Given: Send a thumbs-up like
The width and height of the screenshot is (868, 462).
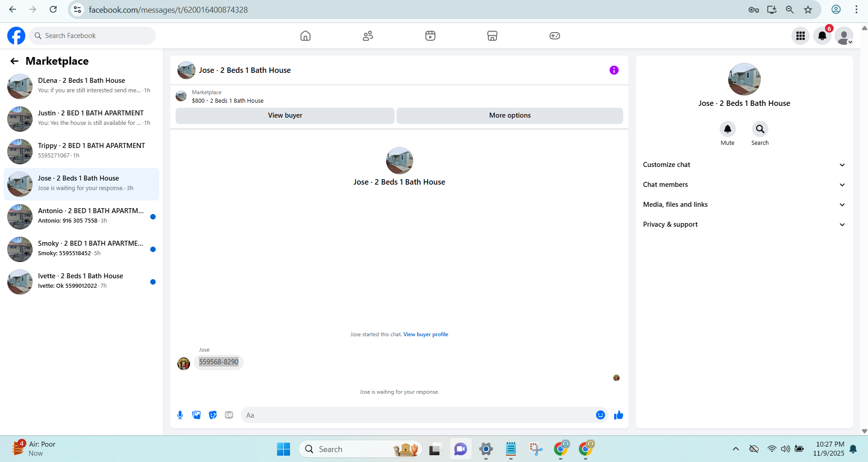Looking at the screenshot, I should click(619, 415).
